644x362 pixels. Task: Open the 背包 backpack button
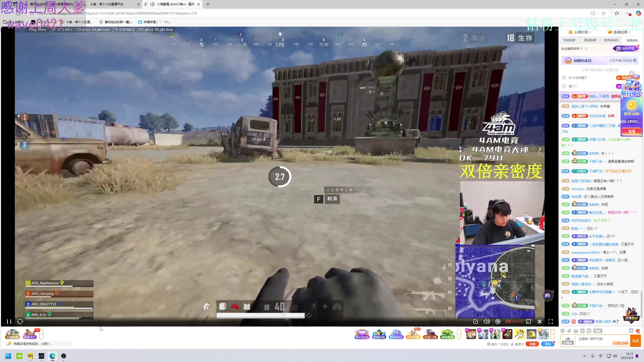tap(548, 344)
